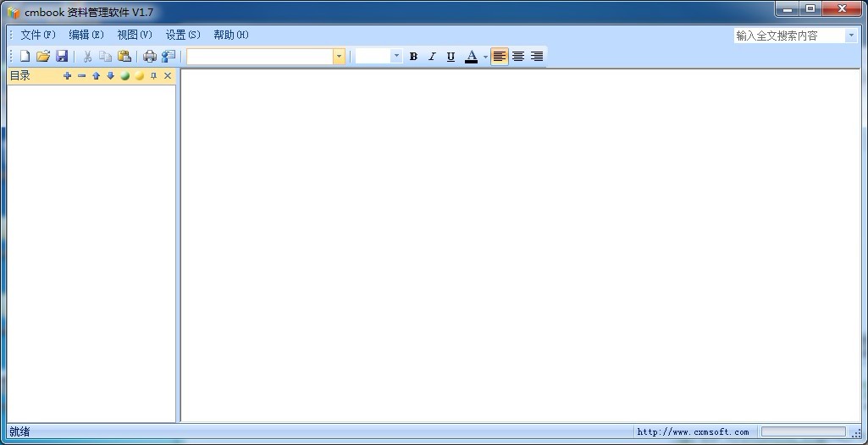
Task: Visit the www.cxmsoft.com link in status bar
Action: pos(693,432)
